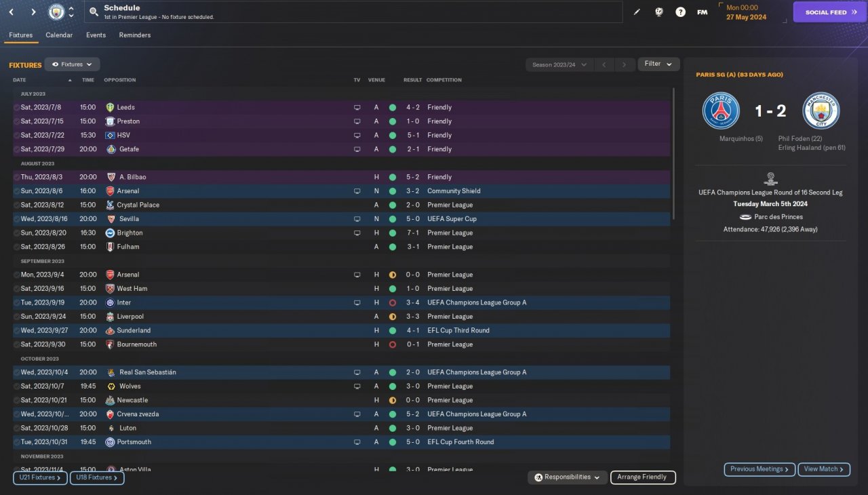The height and width of the screenshot is (495, 868).
Task: Switch to the Calendar tab
Action: click(x=59, y=35)
